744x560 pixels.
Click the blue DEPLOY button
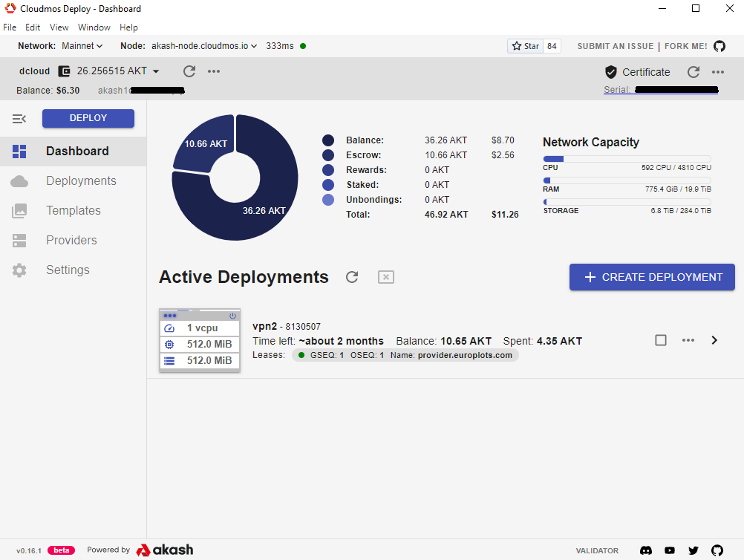pos(88,118)
